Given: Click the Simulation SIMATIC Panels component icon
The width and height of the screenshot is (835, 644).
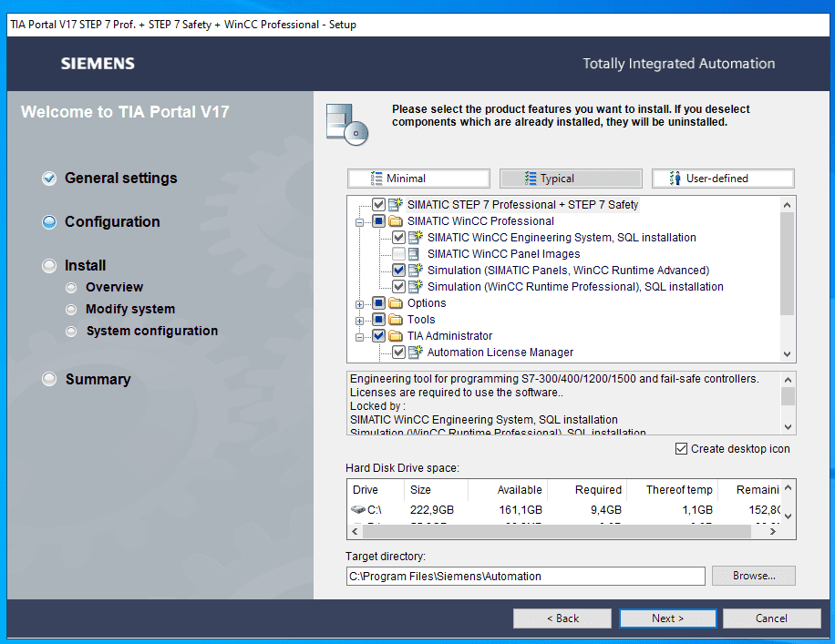Looking at the screenshot, I should 416,271.
